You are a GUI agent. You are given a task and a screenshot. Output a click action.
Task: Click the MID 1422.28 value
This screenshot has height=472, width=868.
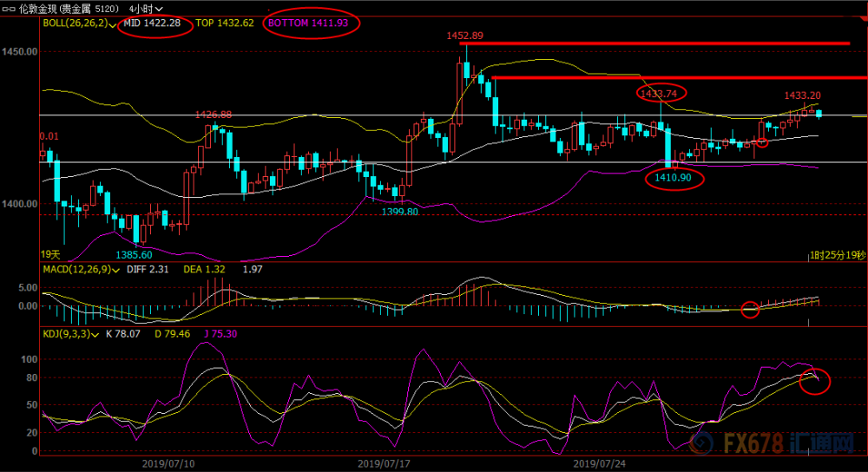152,23
